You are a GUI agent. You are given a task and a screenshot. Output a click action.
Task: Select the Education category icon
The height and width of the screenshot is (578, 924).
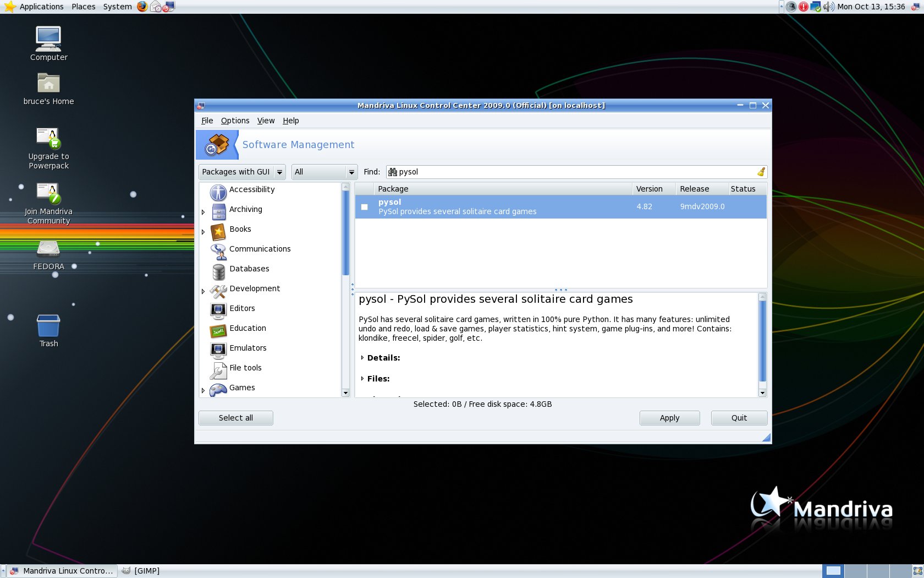point(218,331)
